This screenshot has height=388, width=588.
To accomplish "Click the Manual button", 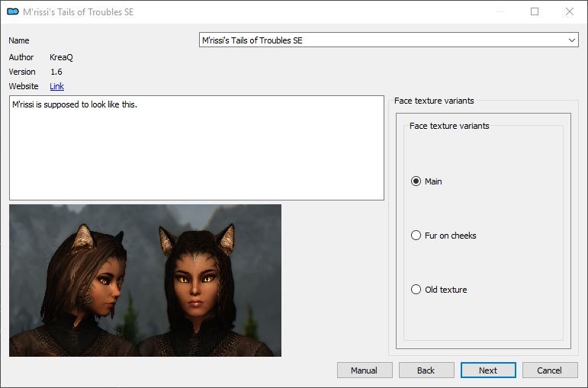I will (x=365, y=370).
